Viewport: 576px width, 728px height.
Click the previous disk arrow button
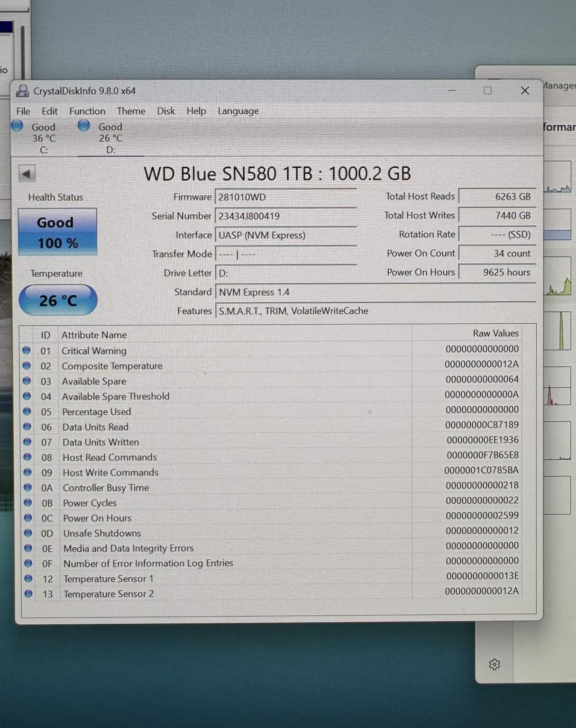click(x=27, y=173)
